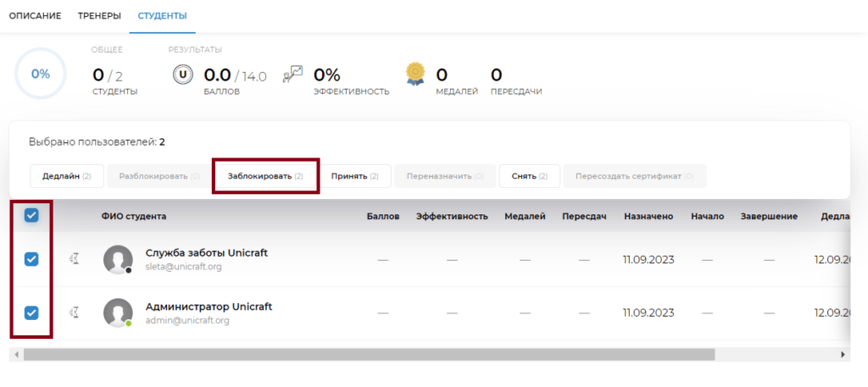This screenshot has width=868, height=387.
Task: Switch to the ТРЕНЕРЫ tab
Action: pyautogui.click(x=99, y=16)
